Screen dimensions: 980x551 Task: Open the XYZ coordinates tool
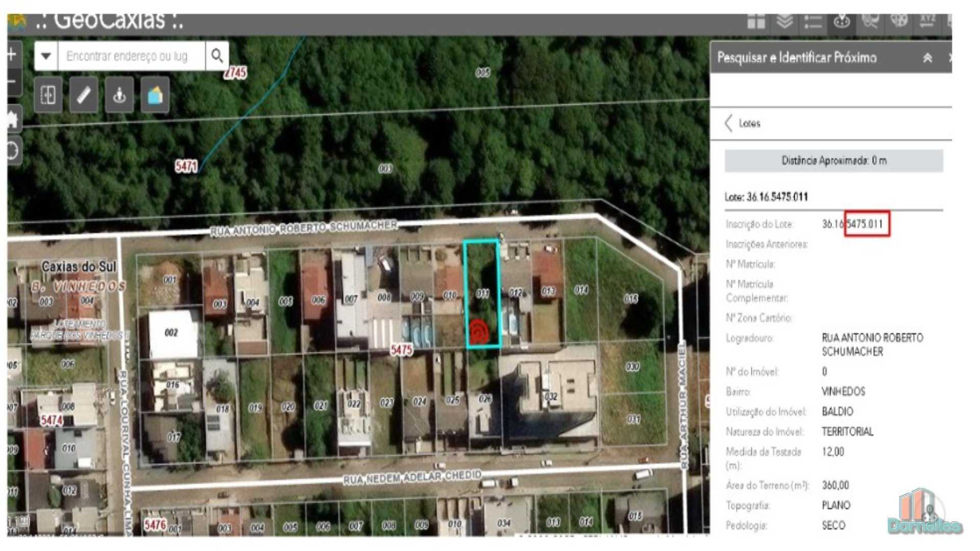pyautogui.click(x=927, y=21)
